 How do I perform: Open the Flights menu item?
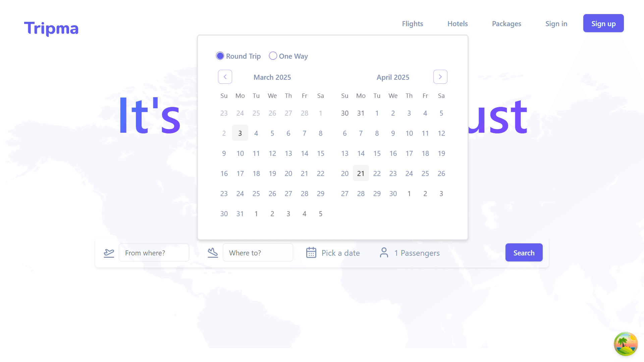click(412, 24)
